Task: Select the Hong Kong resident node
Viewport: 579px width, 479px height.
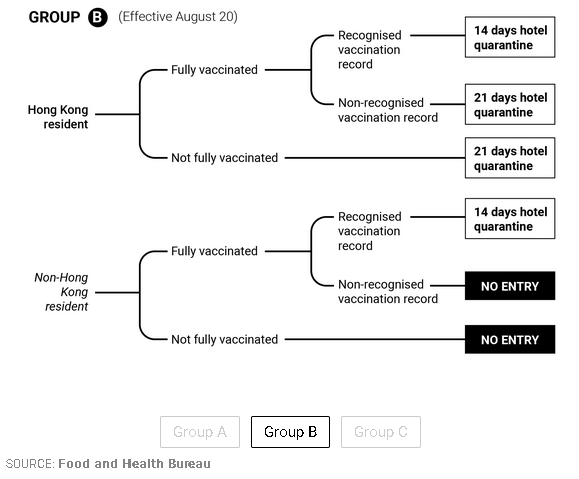Action: (x=58, y=117)
